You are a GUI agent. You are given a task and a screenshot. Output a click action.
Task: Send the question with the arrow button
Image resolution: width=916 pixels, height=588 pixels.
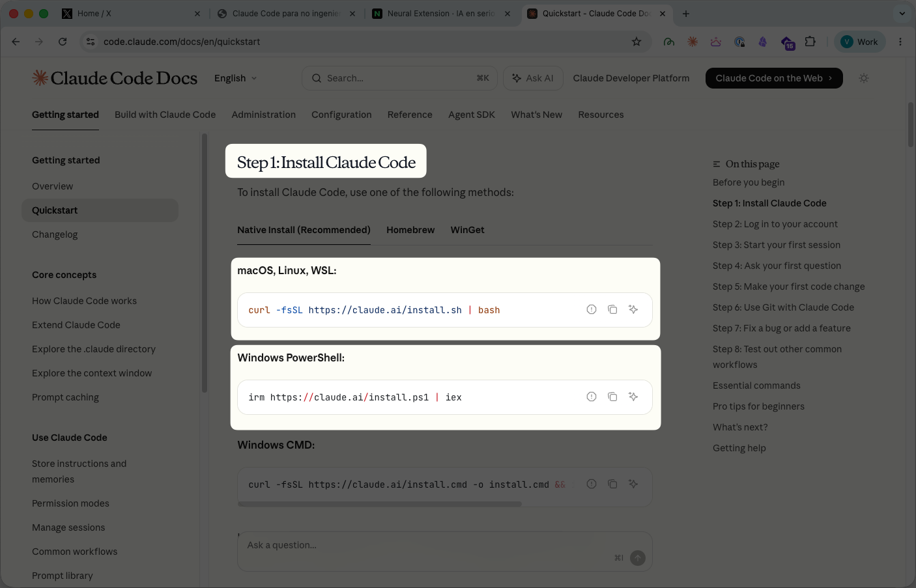638,557
